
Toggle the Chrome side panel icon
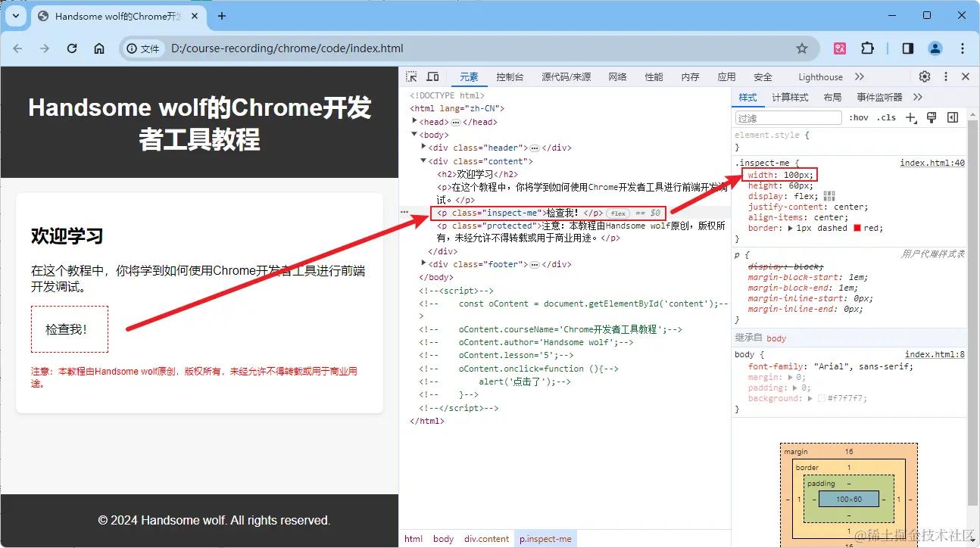coord(908,48)
